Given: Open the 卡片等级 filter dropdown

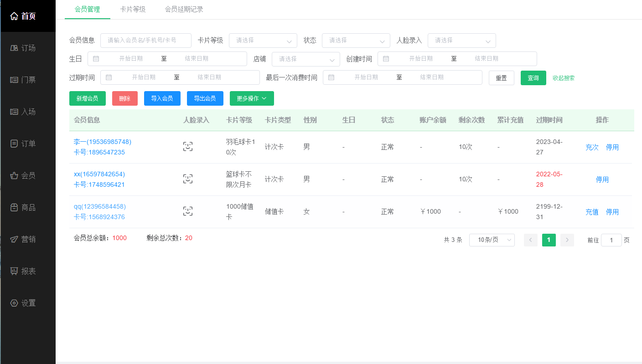Looking at the screenshot, I should [263, 41].
